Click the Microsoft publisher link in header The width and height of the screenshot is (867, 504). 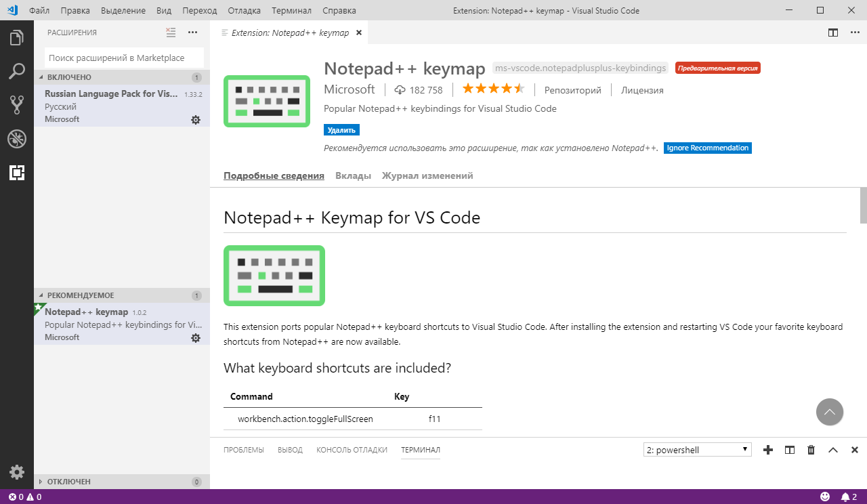point(350,89)
